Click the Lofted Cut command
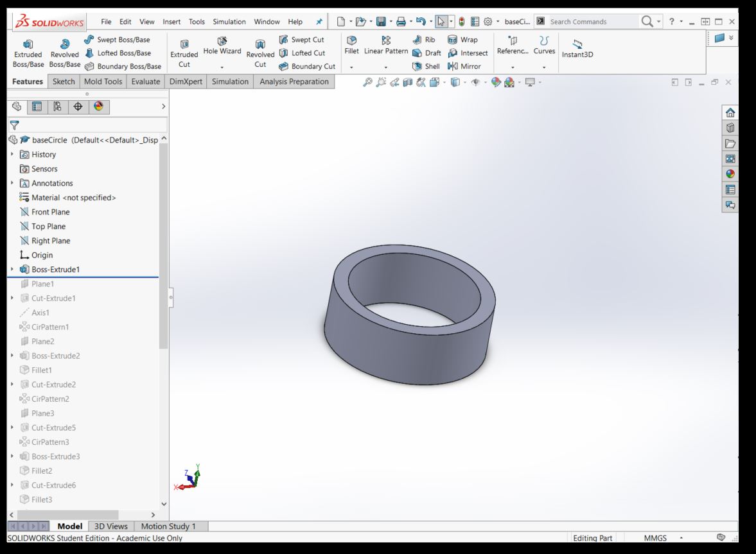The image size is (756, 554). (303, 53)
